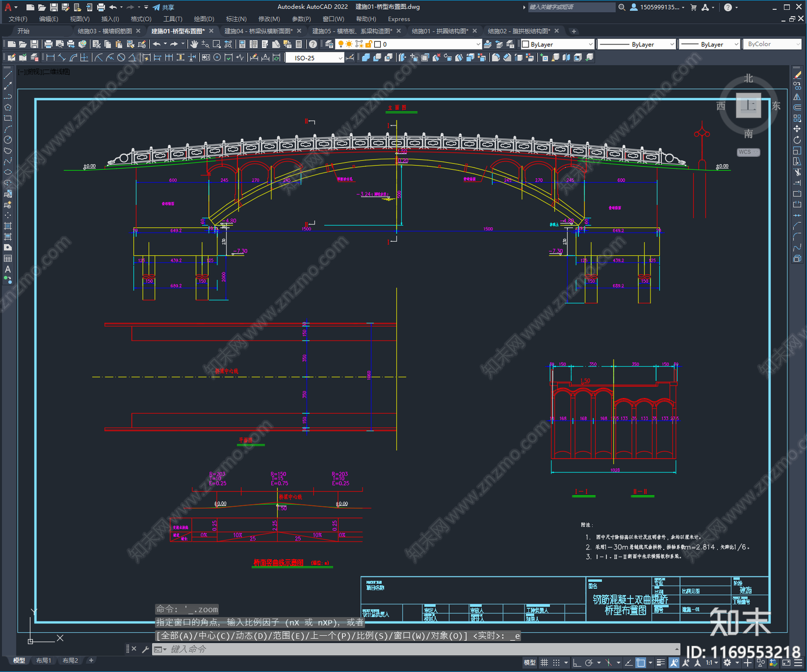Select the Rotate tool in the right modify toolbar

pyautogui.click(x=797, y=140)
